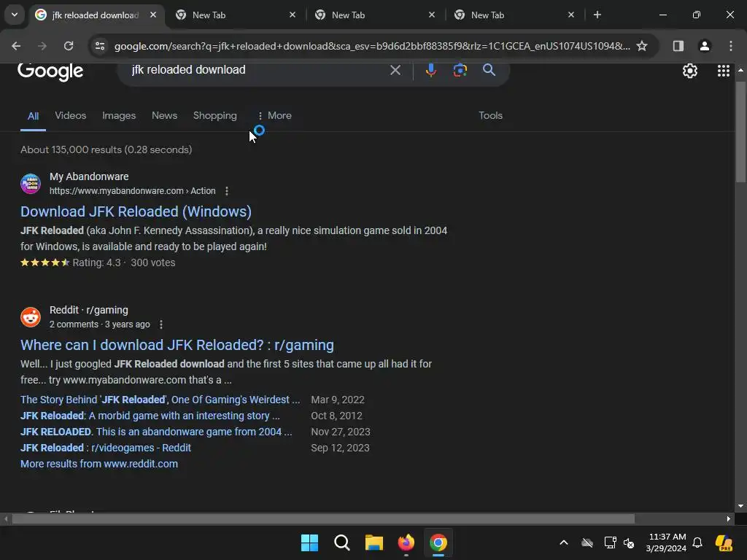
Task: Open Firefox from the taskbar
Action: click(x=406, y=542)
